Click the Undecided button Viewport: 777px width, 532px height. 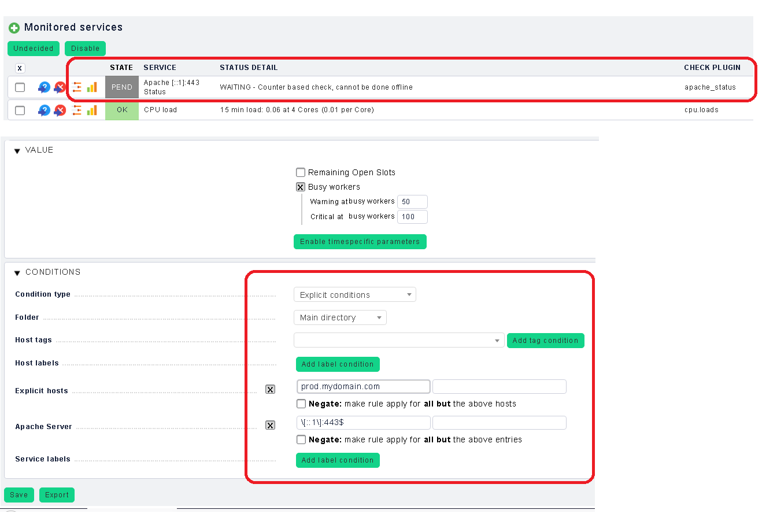pyautogui.click(x=34, y=49)
